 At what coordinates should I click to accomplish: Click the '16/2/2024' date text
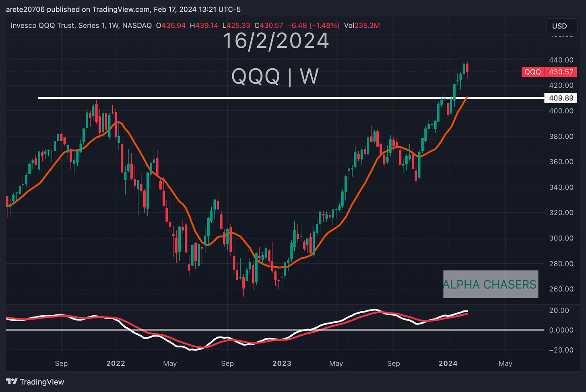[276, 41]
